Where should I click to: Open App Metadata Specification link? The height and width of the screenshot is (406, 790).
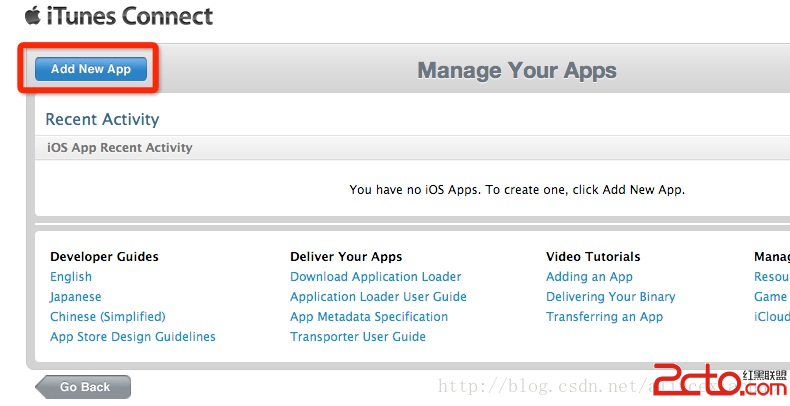[x=369, y=317]
